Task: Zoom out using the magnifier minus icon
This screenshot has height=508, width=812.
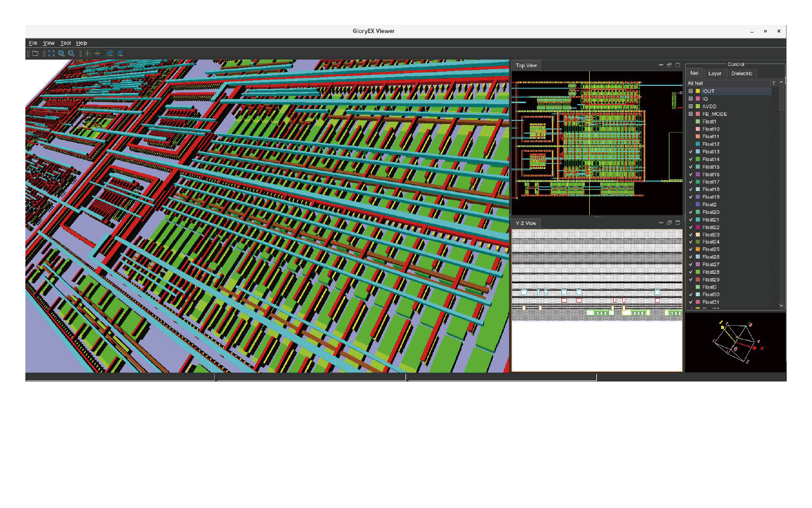Action: [72, 53]
